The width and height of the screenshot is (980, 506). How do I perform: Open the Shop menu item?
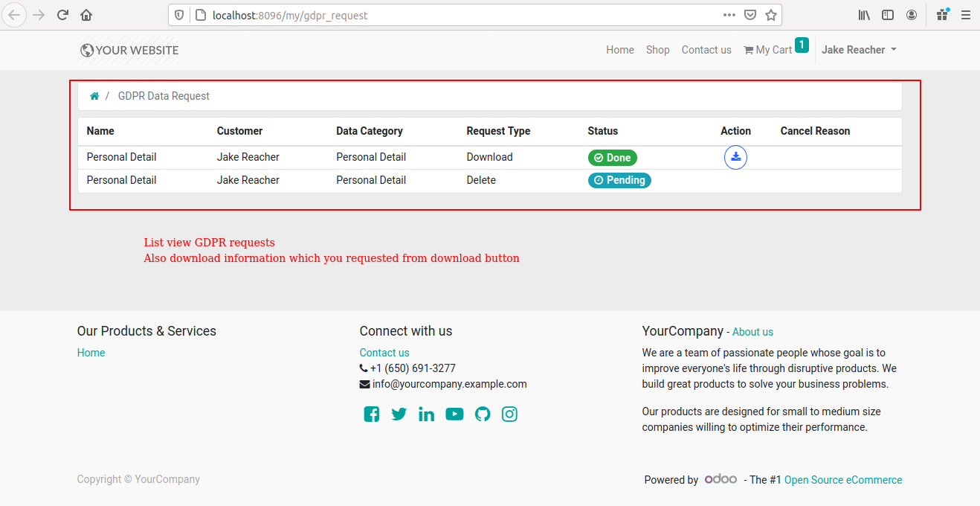pos(657,50)
